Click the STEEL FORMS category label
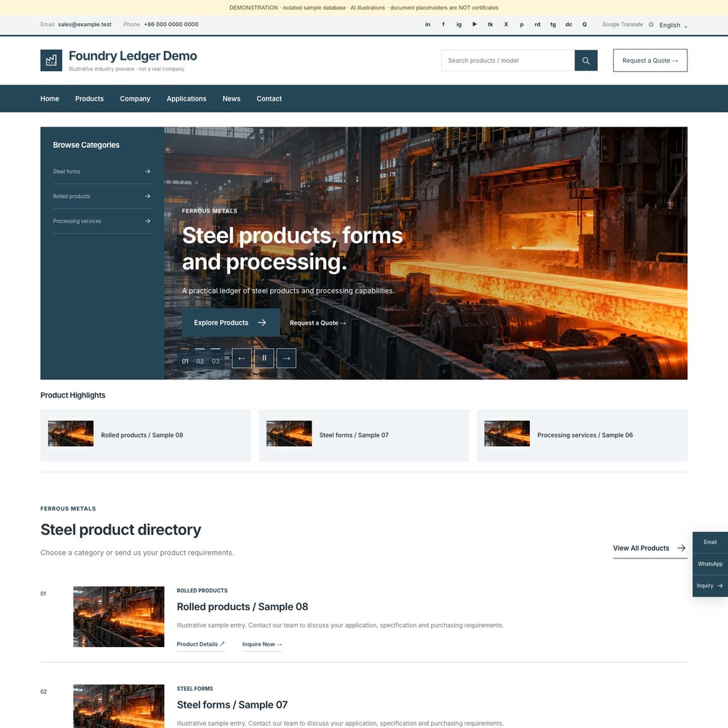 195,689
